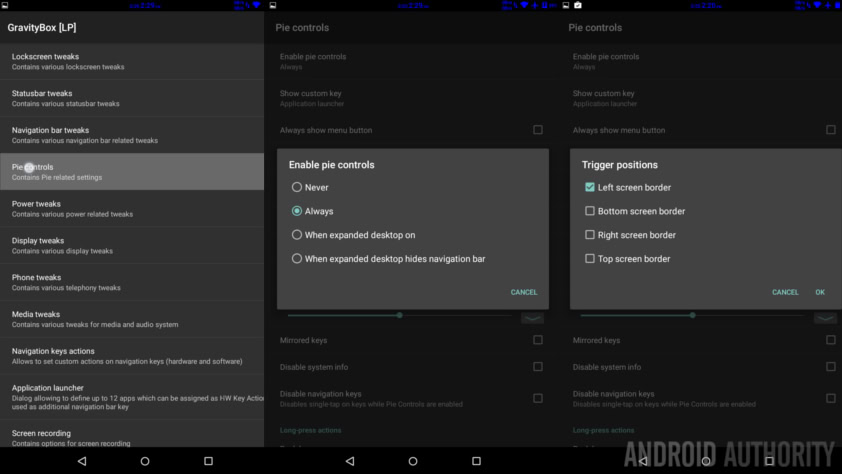The image size is (842, 474).
Task: Open Phone tweaks entry
Action: click(x=132, y=282)
